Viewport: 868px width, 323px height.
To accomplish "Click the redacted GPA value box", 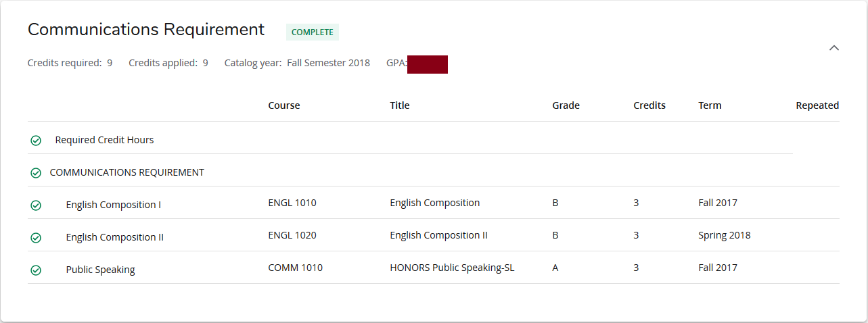I will [427, 64].
